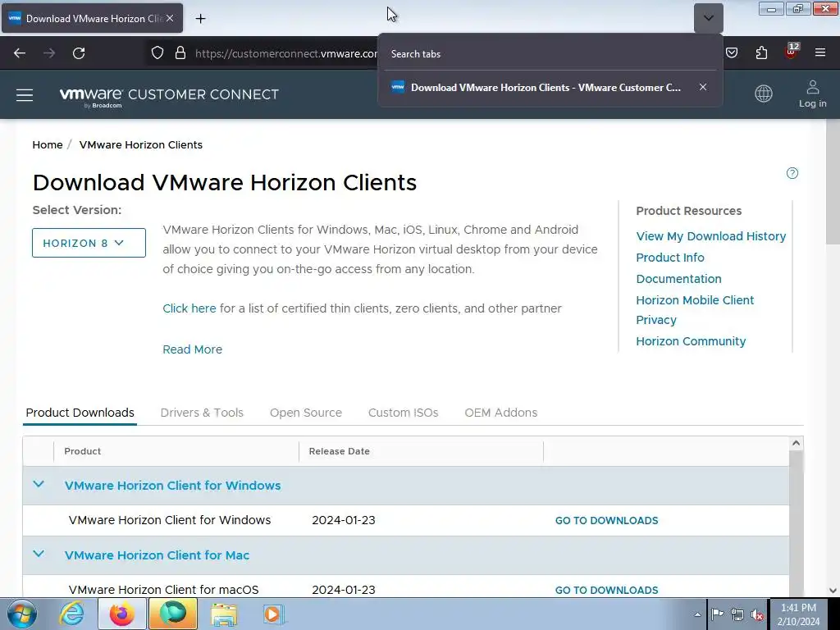
Task: Open the taskbar clock showing 1:41 PM
Action: 798,614
